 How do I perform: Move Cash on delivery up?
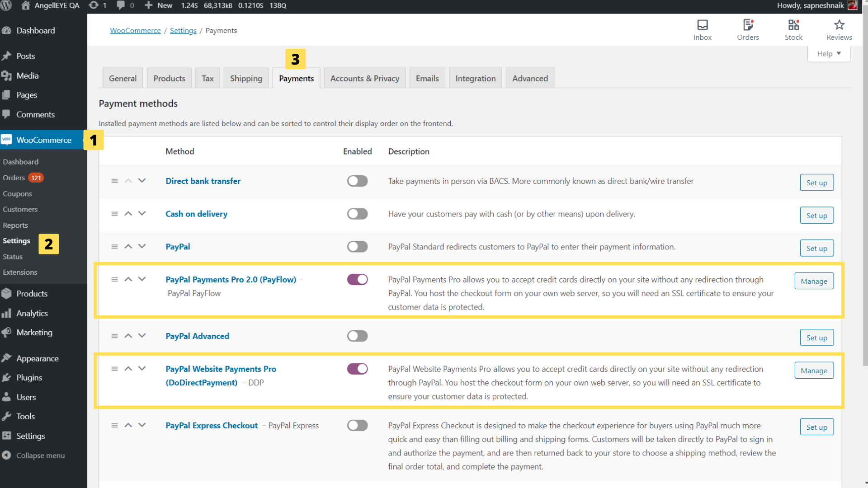point(128,214)
